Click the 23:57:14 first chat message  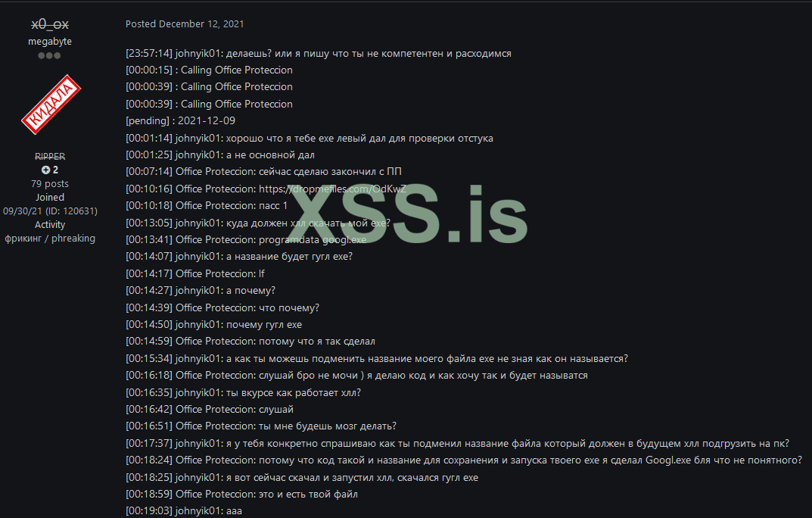[318, 54]
